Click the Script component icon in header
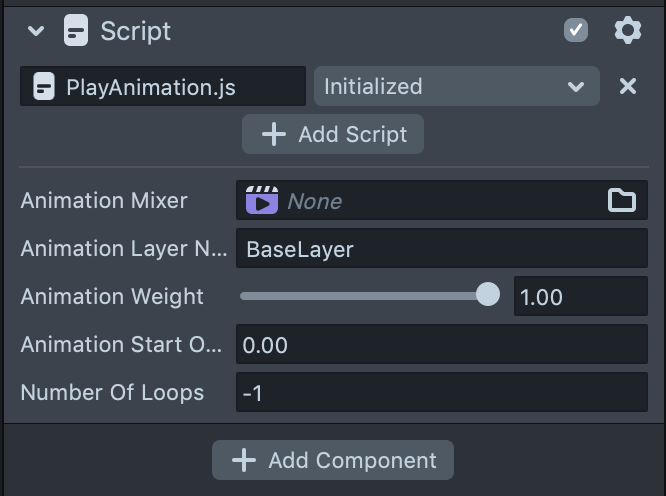Screen dimensions: 666x496 (x=75, y=31)
